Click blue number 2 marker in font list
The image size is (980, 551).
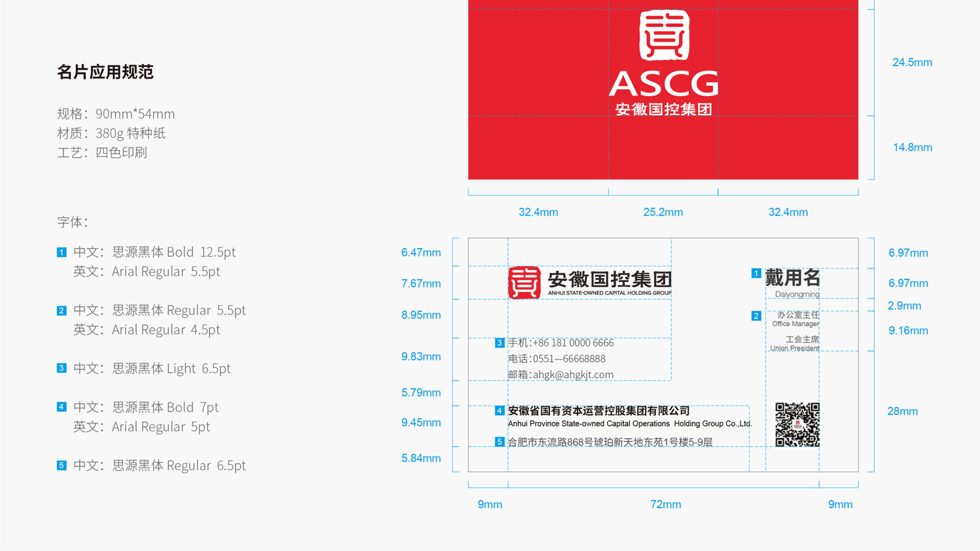(61, 311)
